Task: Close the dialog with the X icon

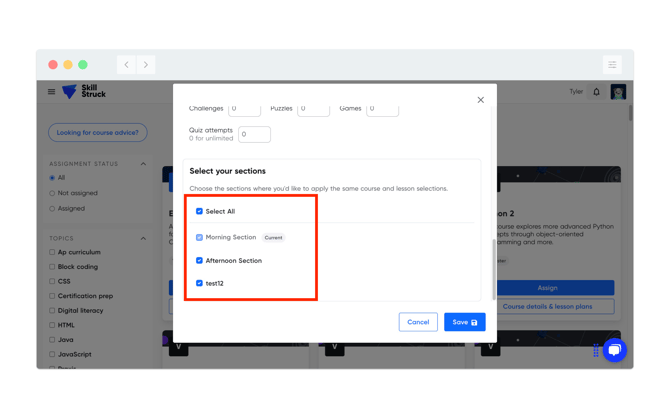Action: pyautogui.click(x=481, y=100)
